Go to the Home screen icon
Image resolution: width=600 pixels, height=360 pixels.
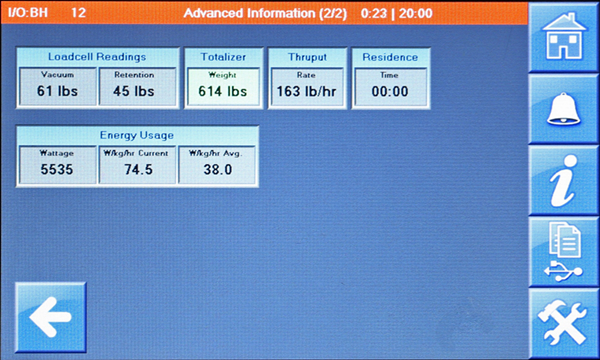564,36
